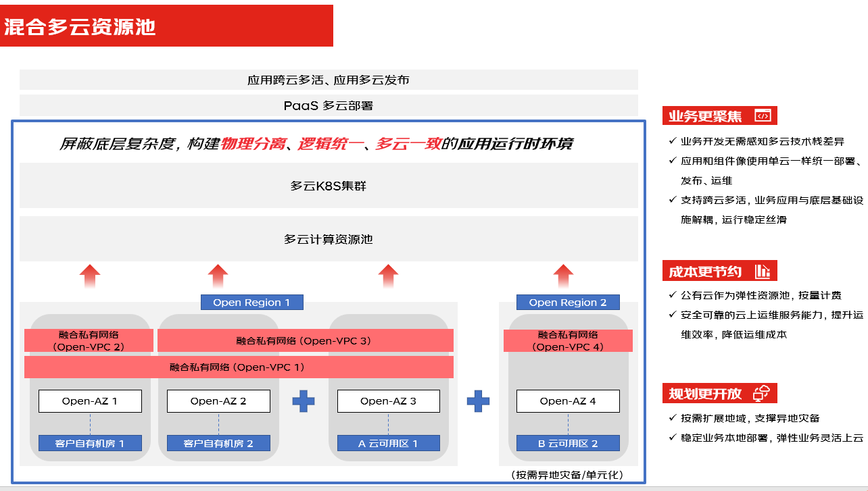Select the Open-AZ 2 box

click(218, 401)
